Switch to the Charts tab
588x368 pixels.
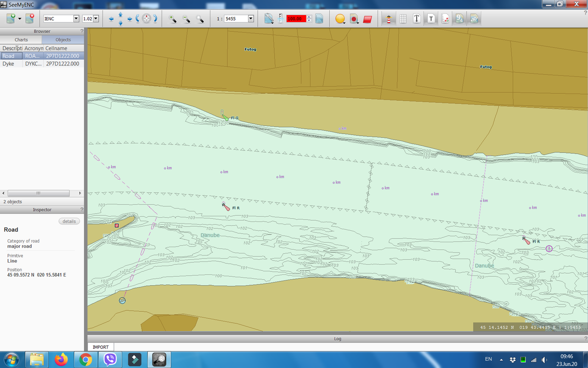click(x=21, y=40)
